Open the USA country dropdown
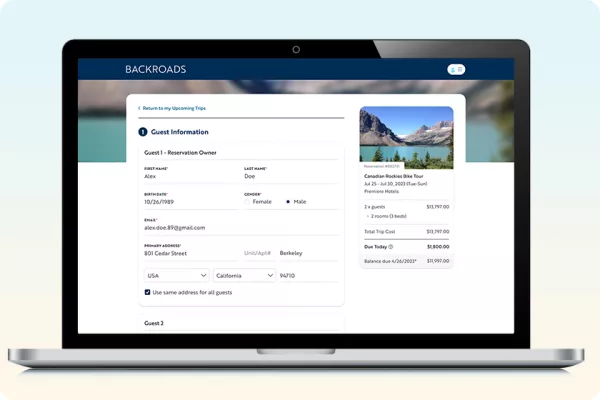The width and height of the screenshot is (600, 400). coord(176,274)
